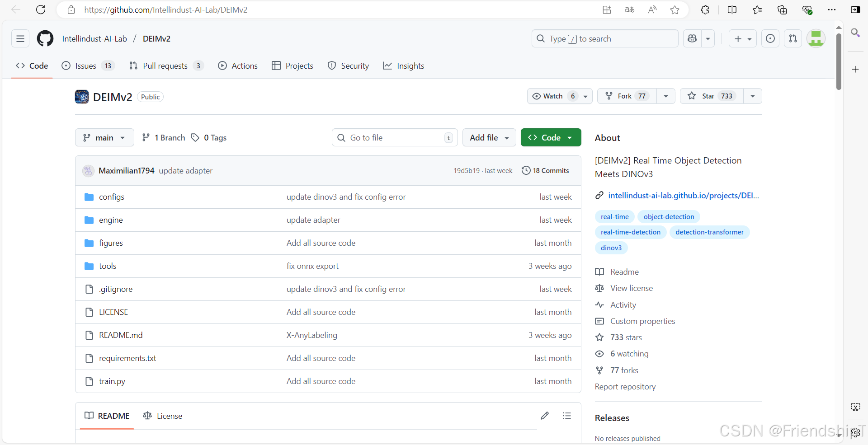Fork the DEIMv2 repository
The image size is (868, 445).
627,96
